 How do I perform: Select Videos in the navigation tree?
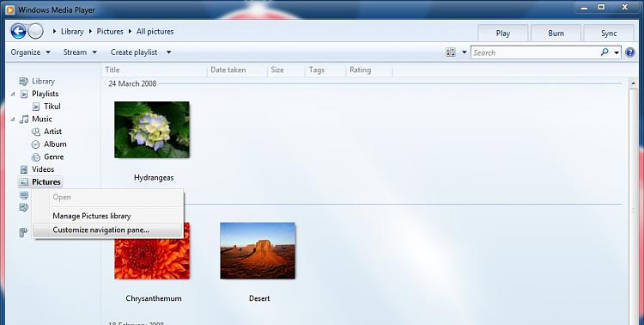(x=43, y=169)
